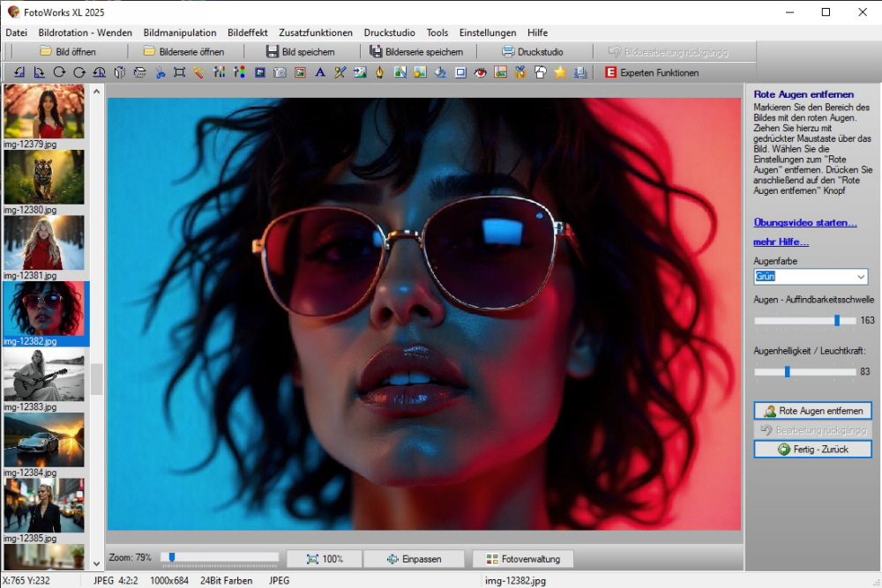
Task: Open Experten Funktionen panel
Action: (652, 72)
